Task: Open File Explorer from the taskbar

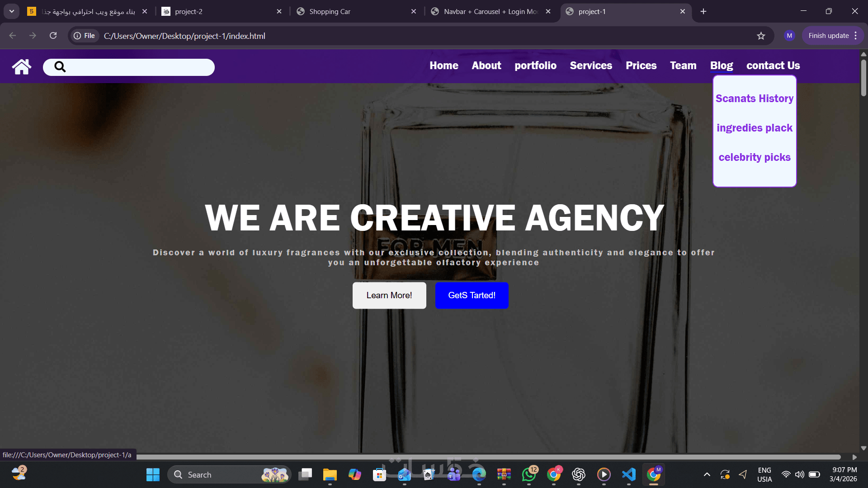Action: coord(330,474)
